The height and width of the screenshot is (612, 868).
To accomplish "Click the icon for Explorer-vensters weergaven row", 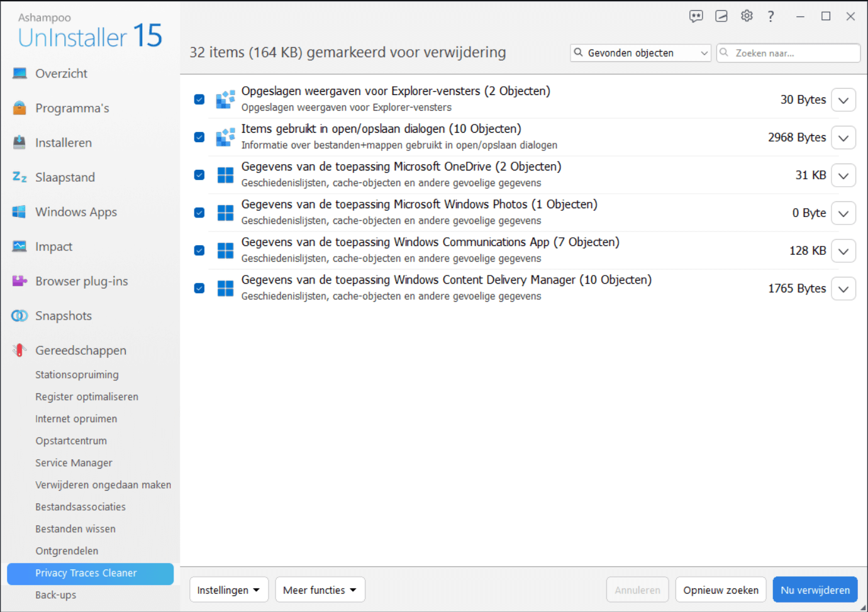I will [x=225, y=99].
